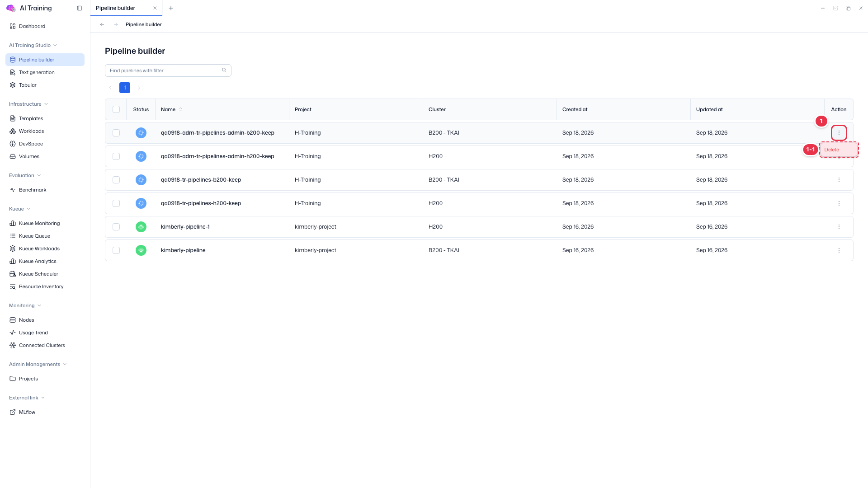Select checkbox for kimberly-pipeline-1

coord(116,227)
